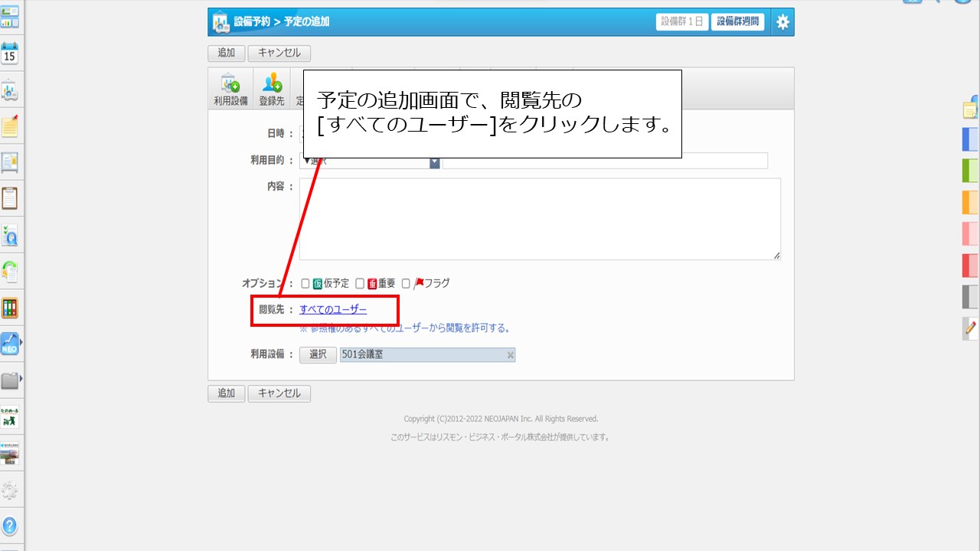This screenshot has width=980, height=551.
Task: Open the calendar icon in left sidebar
Action: (10, 54)
